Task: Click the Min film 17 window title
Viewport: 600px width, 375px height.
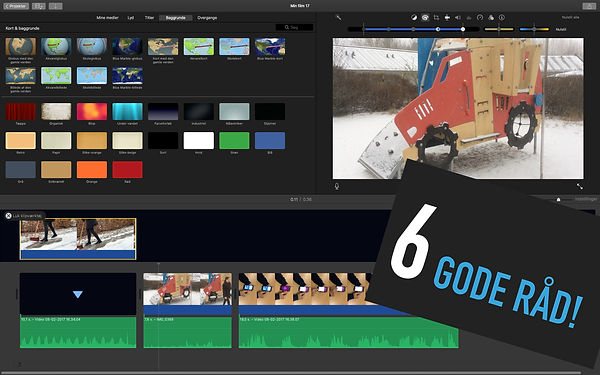Action: pos(300,6)
